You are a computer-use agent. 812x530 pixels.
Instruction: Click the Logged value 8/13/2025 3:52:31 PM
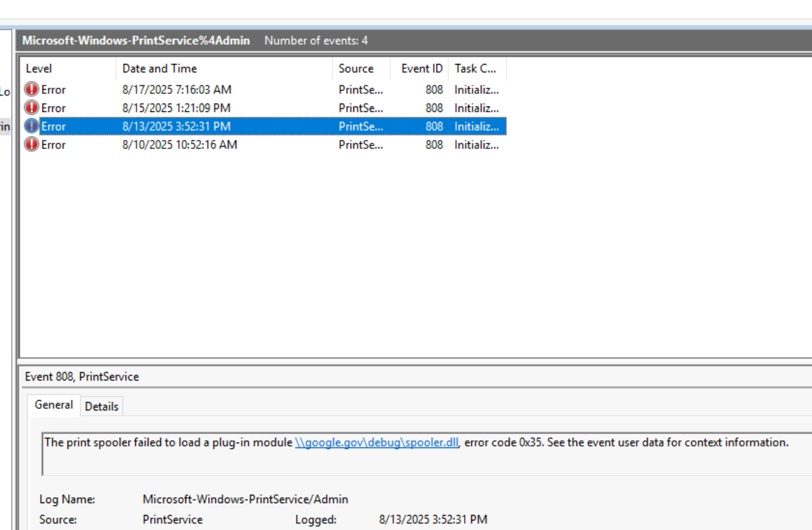point(433,519)
